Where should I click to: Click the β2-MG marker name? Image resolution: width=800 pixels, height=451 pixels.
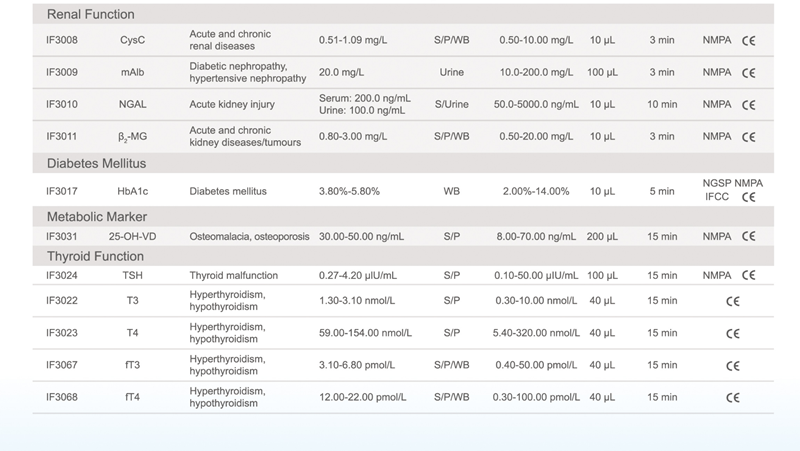[x=132, y=137]
